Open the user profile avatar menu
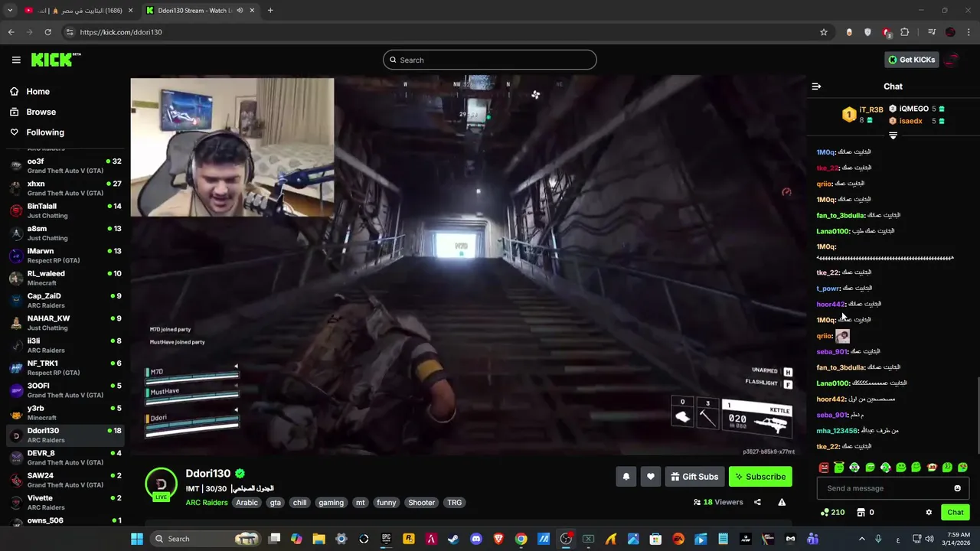 pos(953,60)
